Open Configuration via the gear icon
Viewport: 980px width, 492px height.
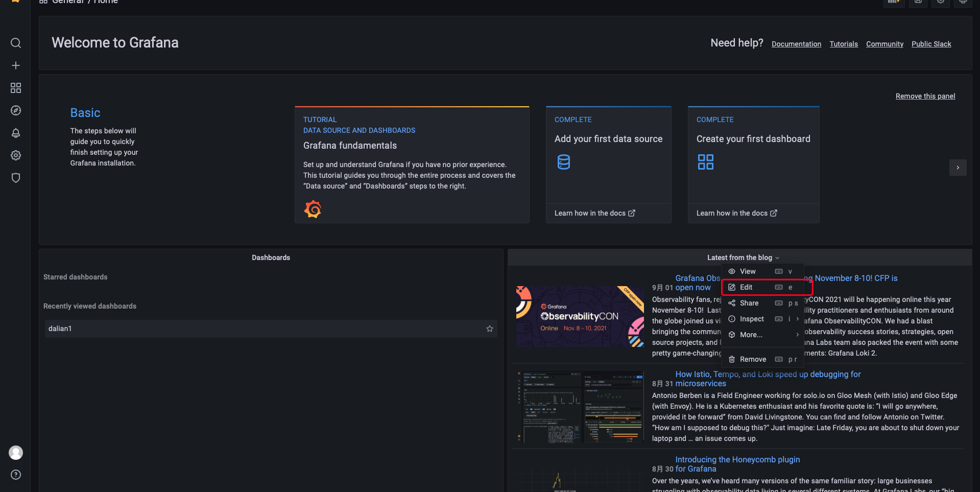16,155
